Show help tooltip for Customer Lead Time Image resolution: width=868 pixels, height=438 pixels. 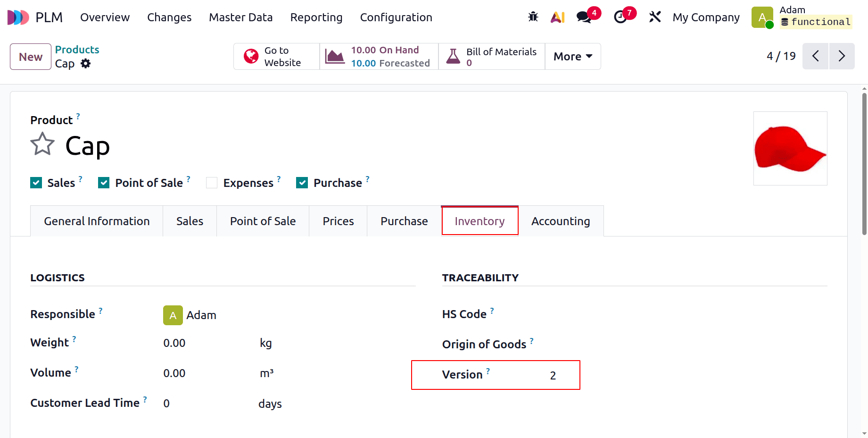(145, 399)
